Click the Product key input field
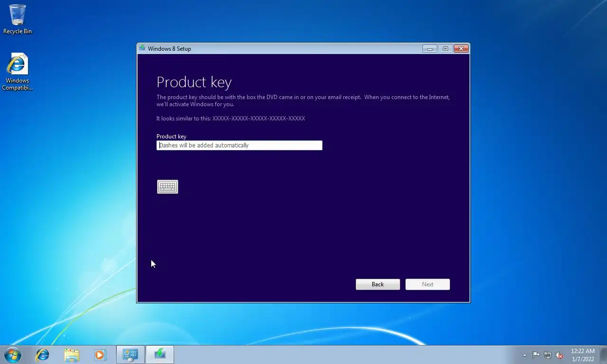This screenshot has height=364, width=607. 239,146
